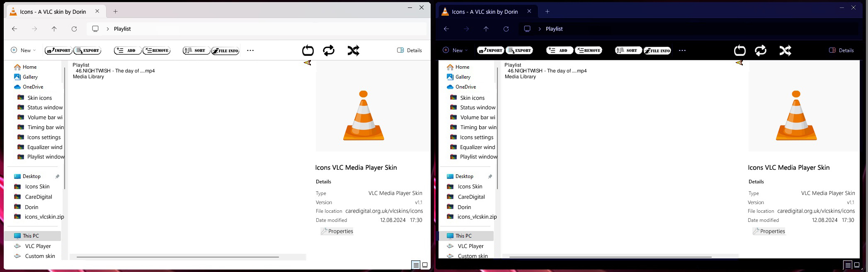This screenshot has width=868, height=272.
Task: Open Icons settings folder in dark window sidebar
Action: tap(473, 137)
